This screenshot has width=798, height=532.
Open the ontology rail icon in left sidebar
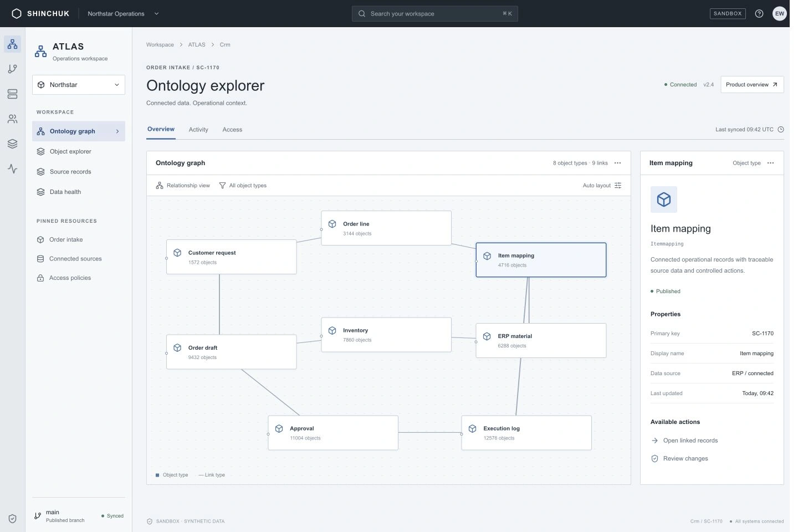coord(13,44)
